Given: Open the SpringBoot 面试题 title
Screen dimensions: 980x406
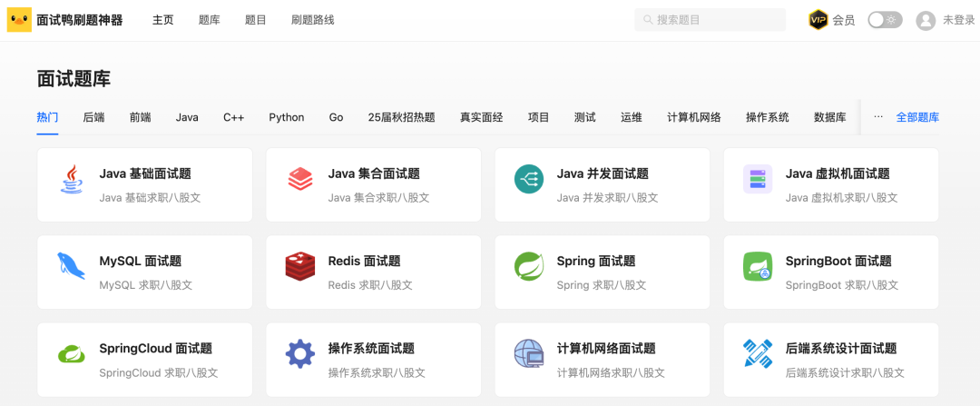Looking at the screenshot, I should point(838,261).
